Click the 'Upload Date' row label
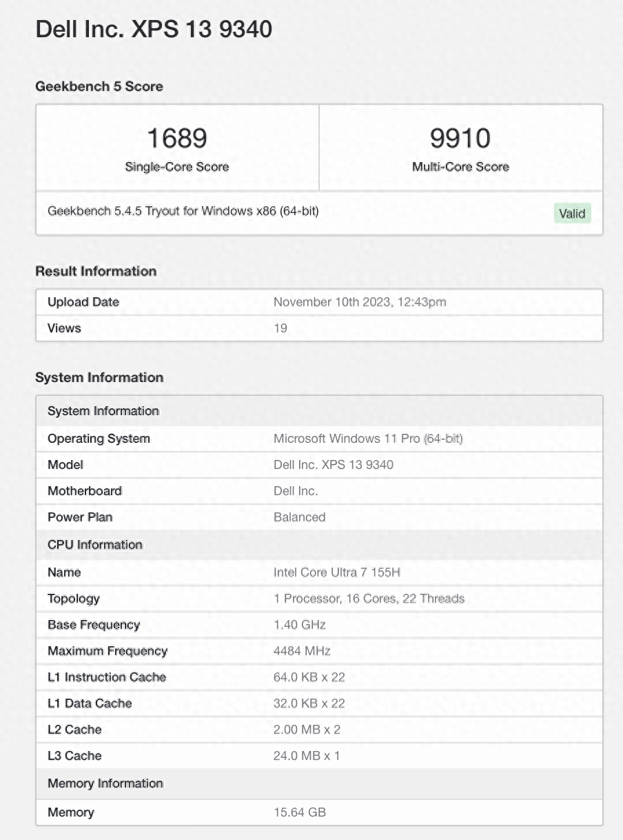This screenshot has height=840, width=623. tap(83, 302)
